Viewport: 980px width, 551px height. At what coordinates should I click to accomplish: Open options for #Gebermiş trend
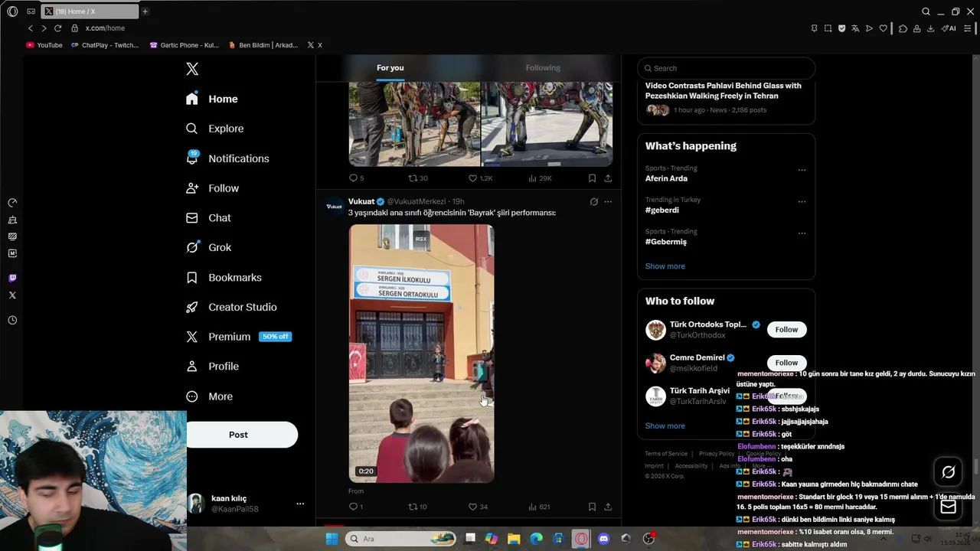click(802, 233)
